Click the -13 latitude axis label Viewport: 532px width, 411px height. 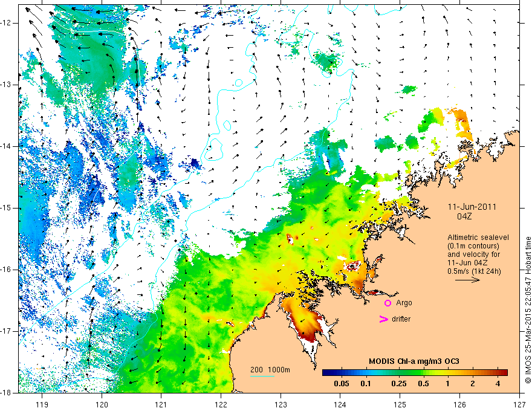(x=7, y=85)
